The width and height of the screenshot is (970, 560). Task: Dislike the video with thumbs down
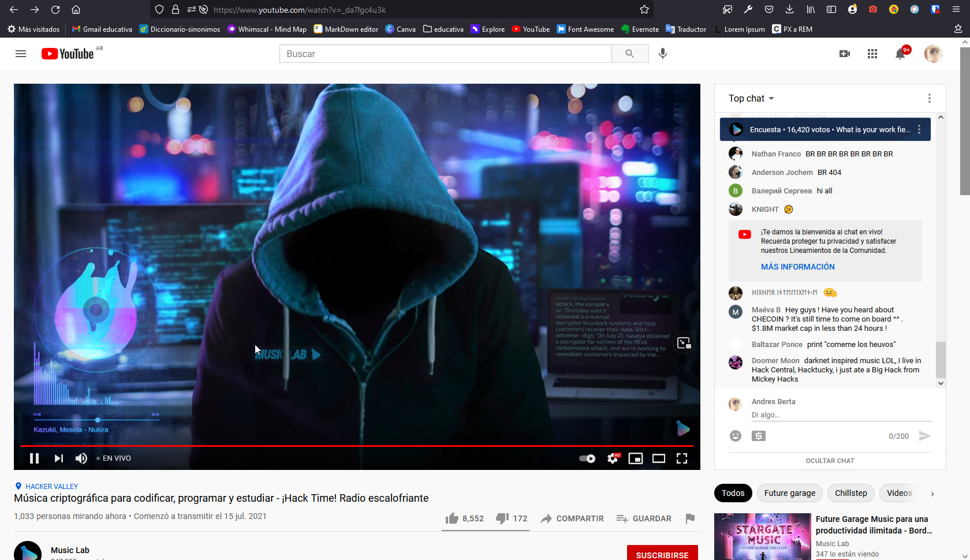coord(512,518)
